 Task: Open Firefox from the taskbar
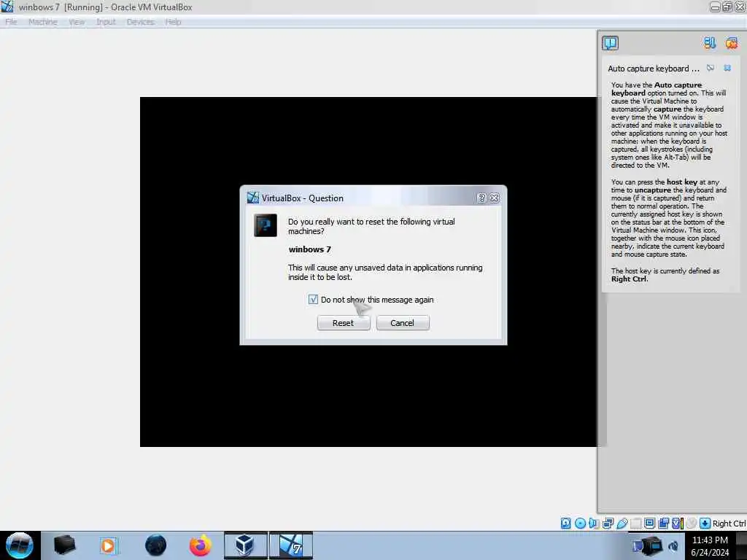click(200, 545)
